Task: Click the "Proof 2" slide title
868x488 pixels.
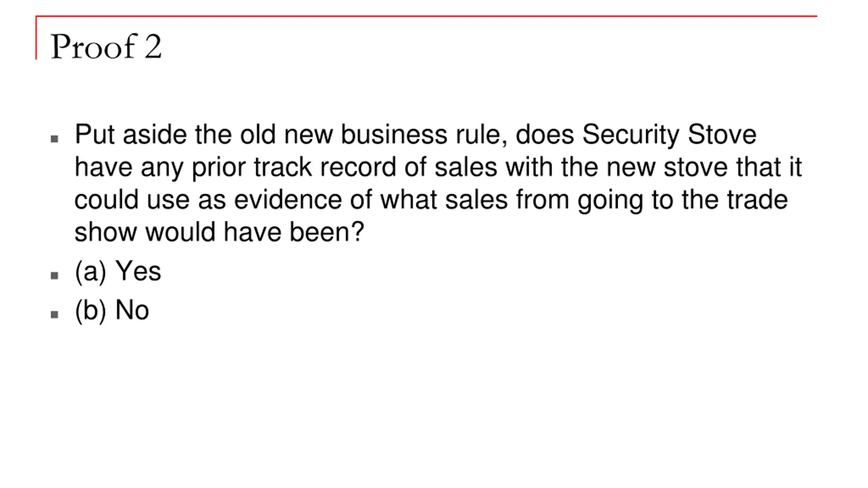Action: point(106,46)
